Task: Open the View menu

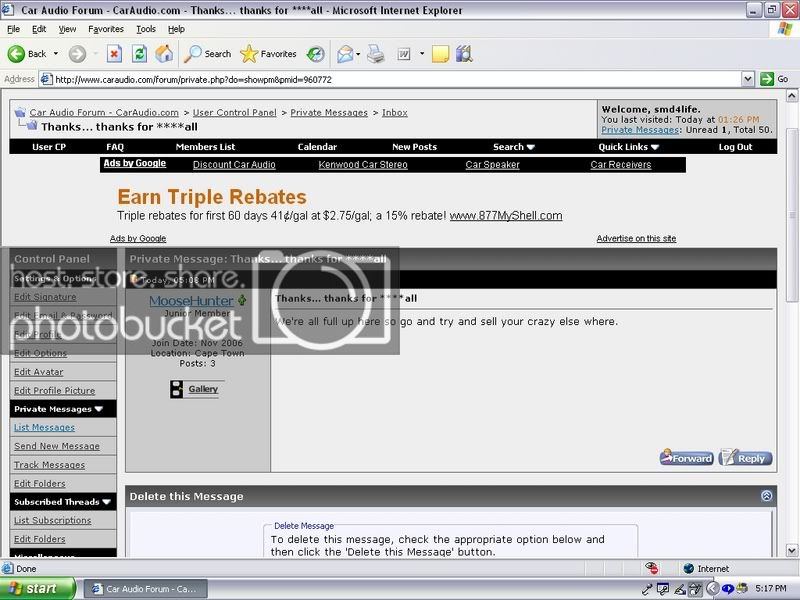Action: (x=67, y=29)
